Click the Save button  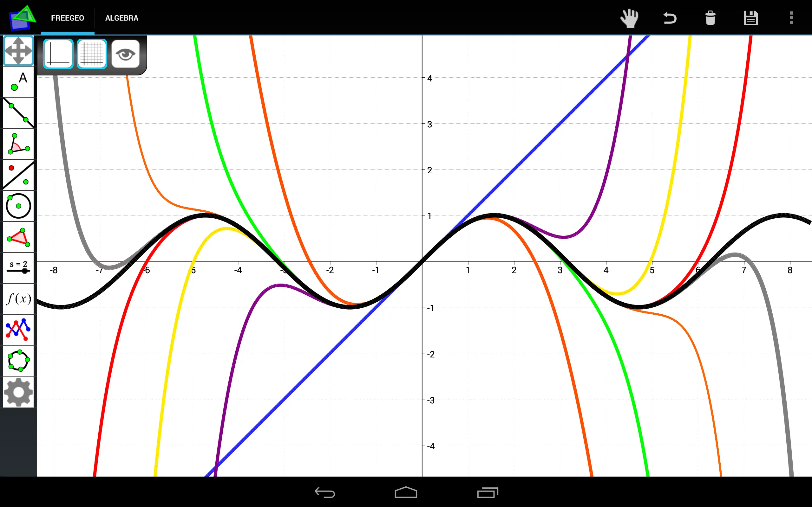(x=750, y=17)
